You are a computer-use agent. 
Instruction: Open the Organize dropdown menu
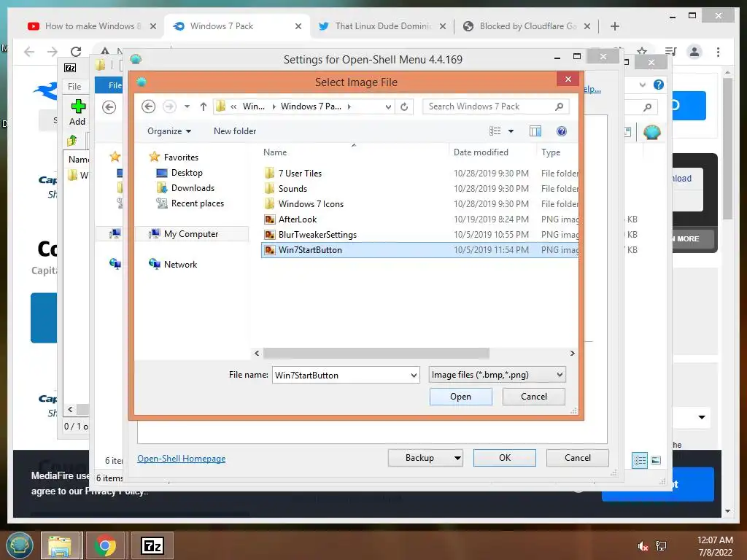point(169,131)
